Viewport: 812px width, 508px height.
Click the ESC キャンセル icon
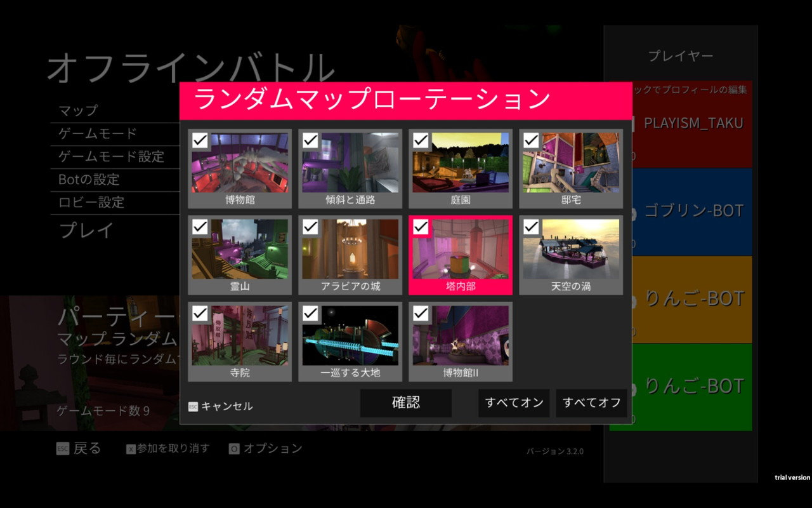(193, 406)
